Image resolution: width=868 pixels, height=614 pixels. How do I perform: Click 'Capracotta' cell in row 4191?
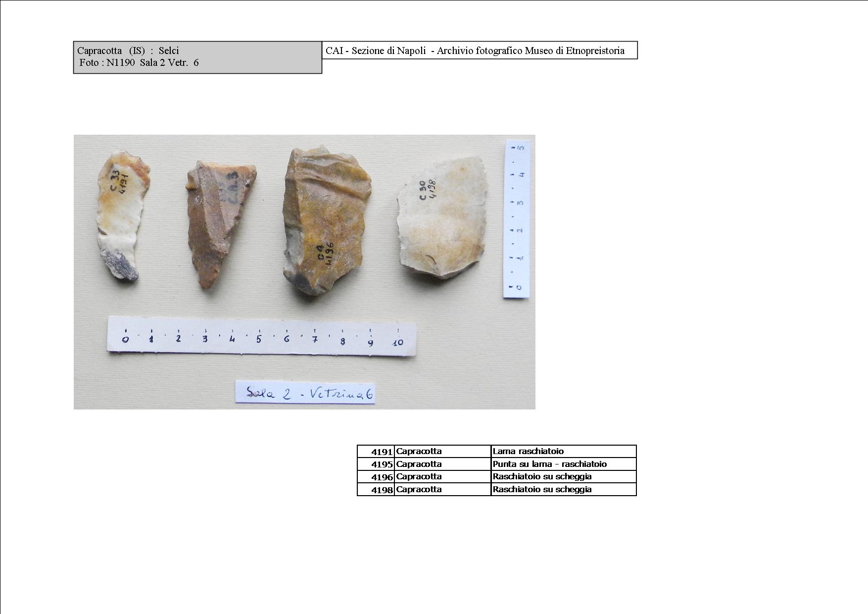click(443, 452)
